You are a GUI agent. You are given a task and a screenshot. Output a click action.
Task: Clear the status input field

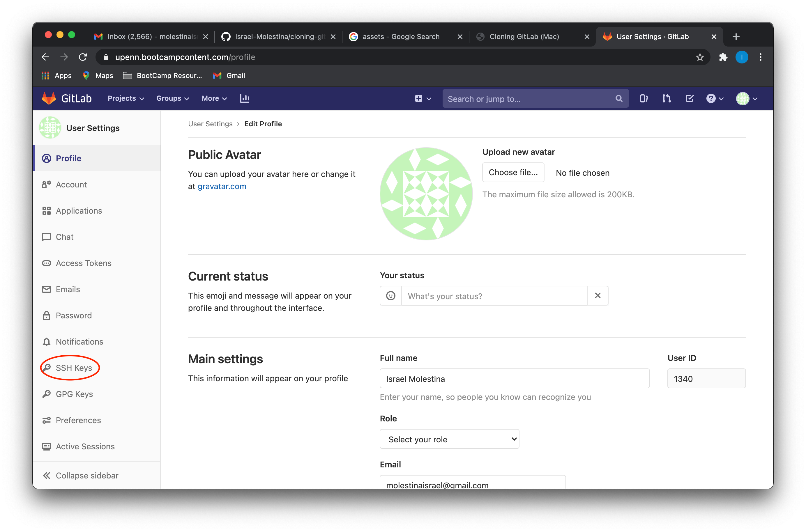pyautogui.click(x=598, y=295)
